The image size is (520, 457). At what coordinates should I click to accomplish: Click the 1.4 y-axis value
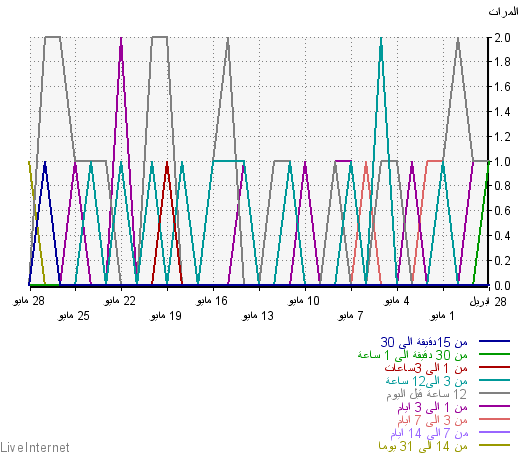point(502,112)
